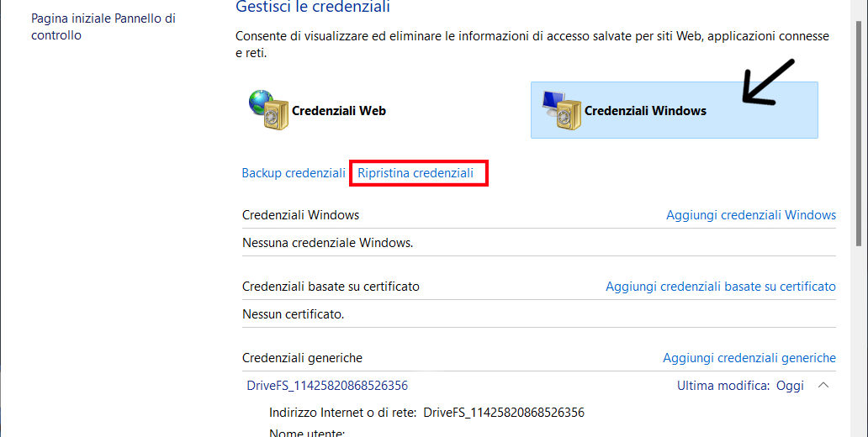The image size is (868, 437).
Task: Click the Credenziali Web vault icon
Action: click(x=269, y=110)
